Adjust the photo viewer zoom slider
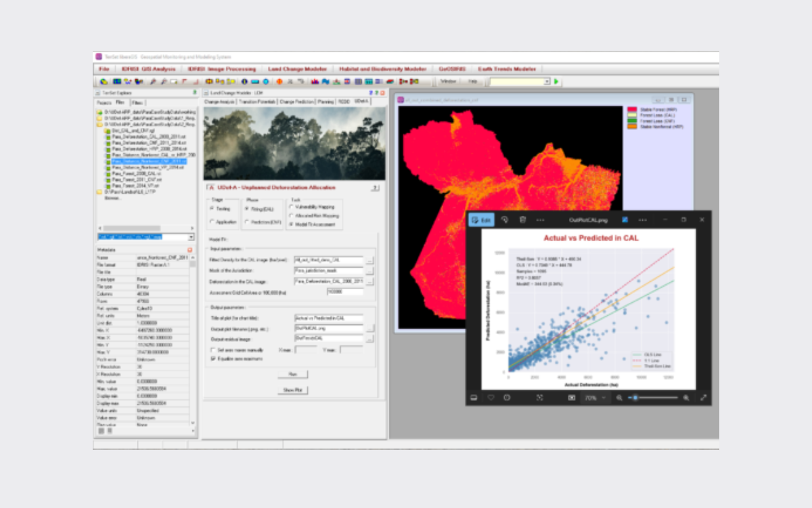 coord(635,398)
